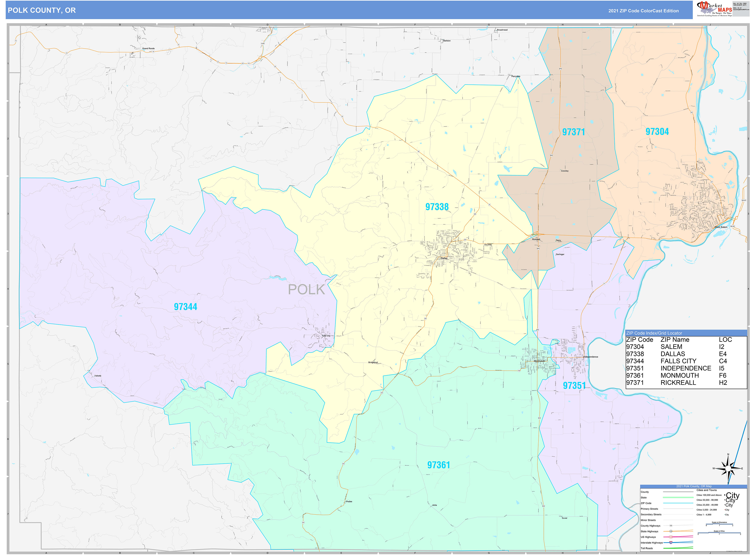Click the 'ZIP Code Index/Grid Locator' table header
Image resolution: width=756 pixels, height=555 pixels.
(x=654, y=333)
